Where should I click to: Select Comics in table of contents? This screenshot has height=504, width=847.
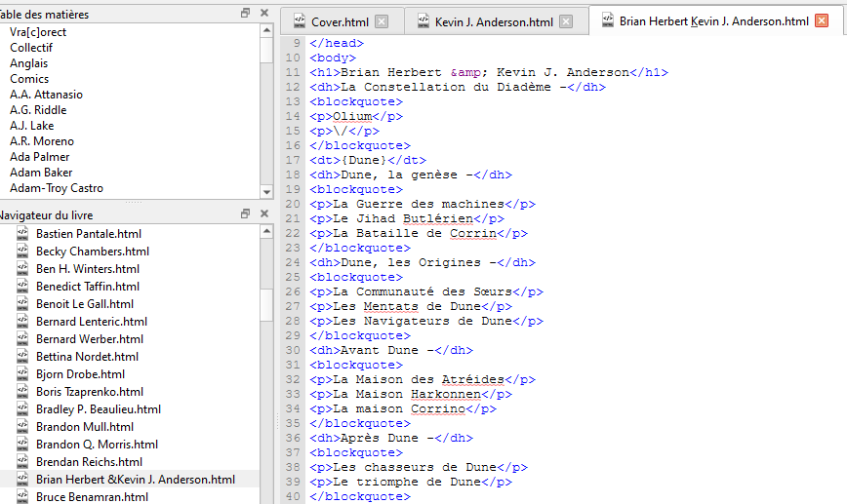tap(29, 79)
